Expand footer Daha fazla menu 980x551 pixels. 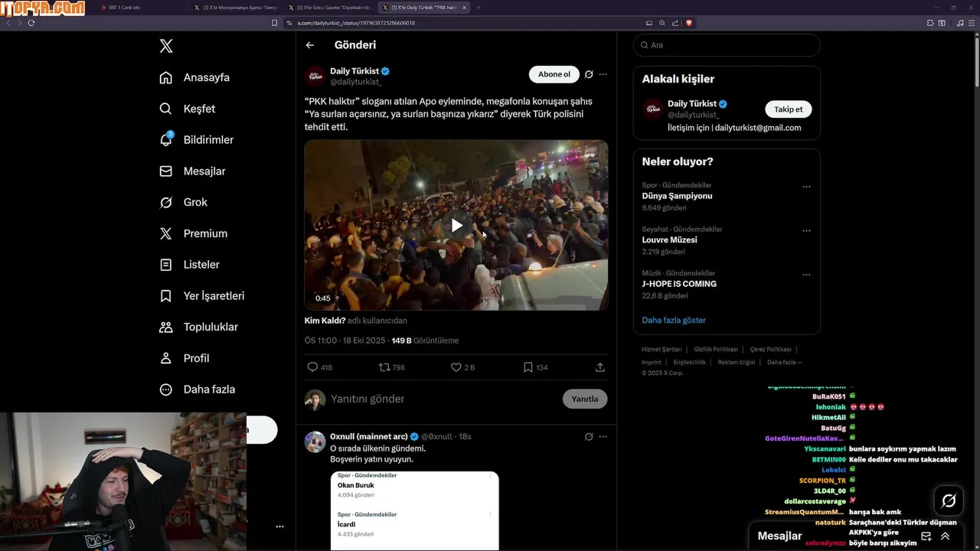(785, 362)
